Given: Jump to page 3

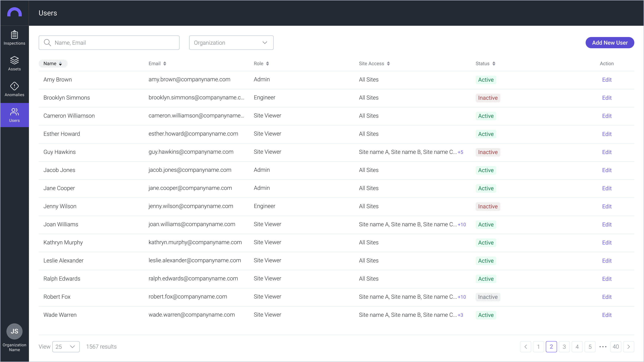Looking at the screenshot, I should (x=564, y=347).
